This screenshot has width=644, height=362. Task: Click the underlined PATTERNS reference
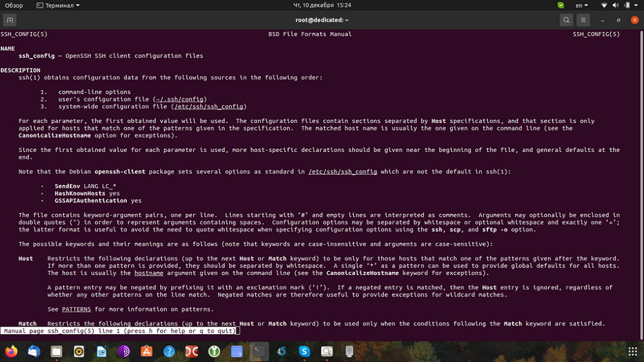[77, 309]
